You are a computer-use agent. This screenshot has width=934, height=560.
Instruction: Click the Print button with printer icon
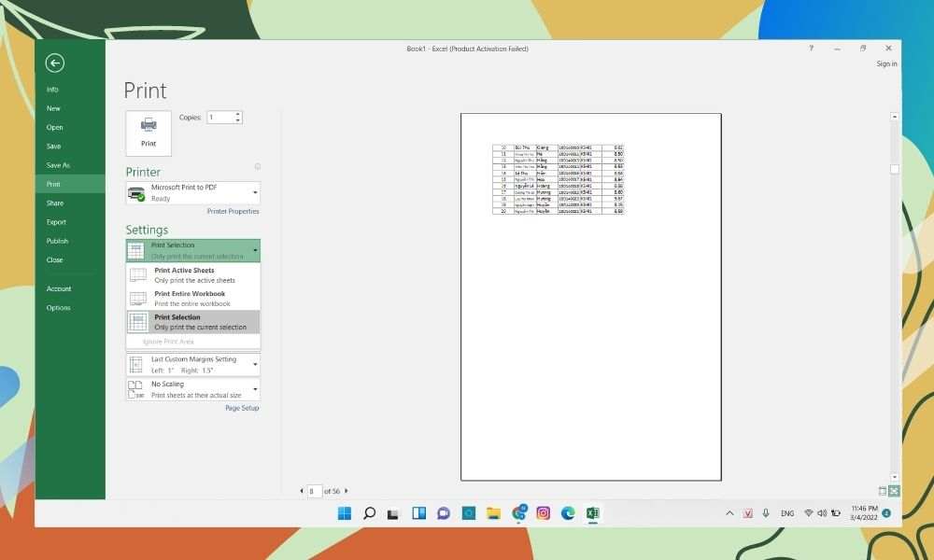[149, 133]
